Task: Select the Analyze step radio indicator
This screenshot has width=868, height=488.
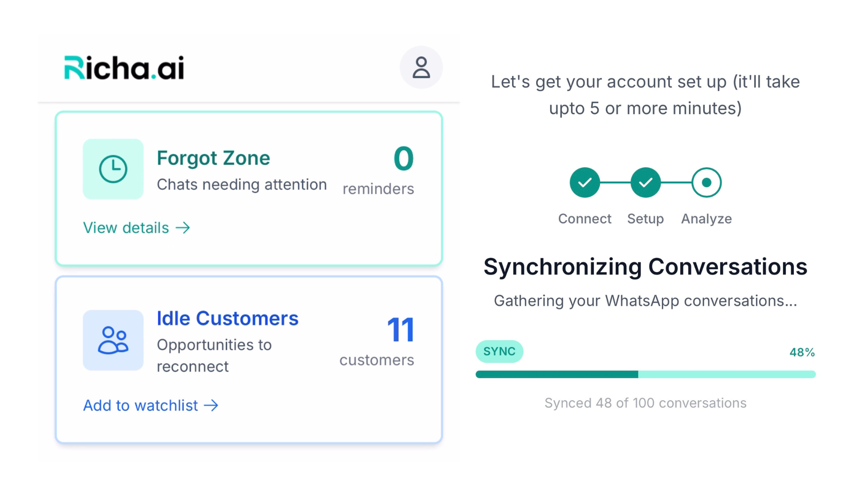Action: point(706,183)
